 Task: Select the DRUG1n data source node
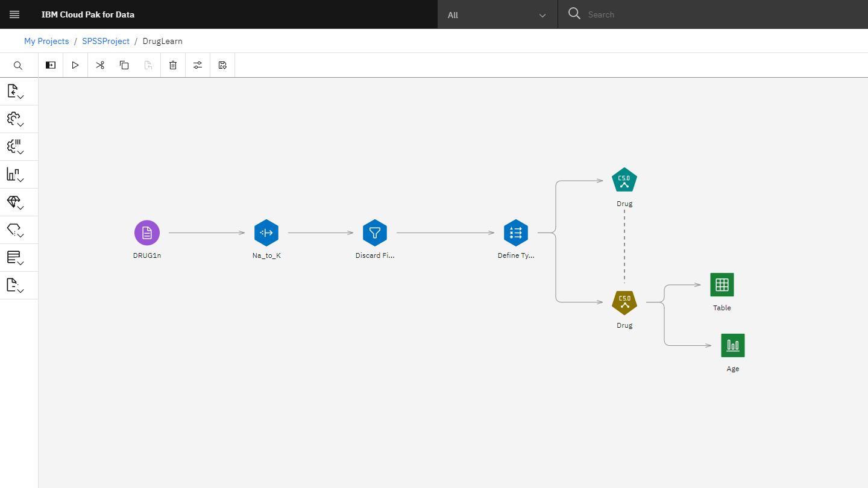[147, 233]
